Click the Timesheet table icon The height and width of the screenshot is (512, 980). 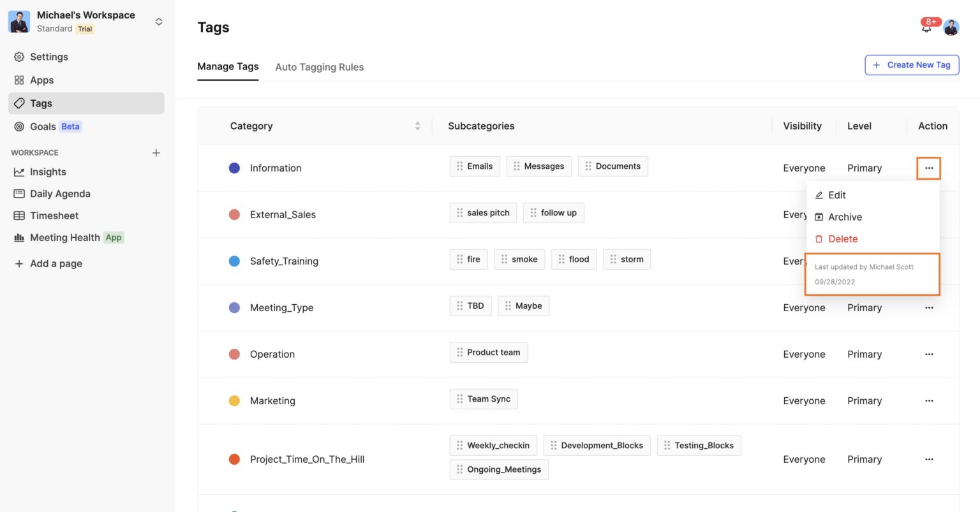tap(19, 216)
